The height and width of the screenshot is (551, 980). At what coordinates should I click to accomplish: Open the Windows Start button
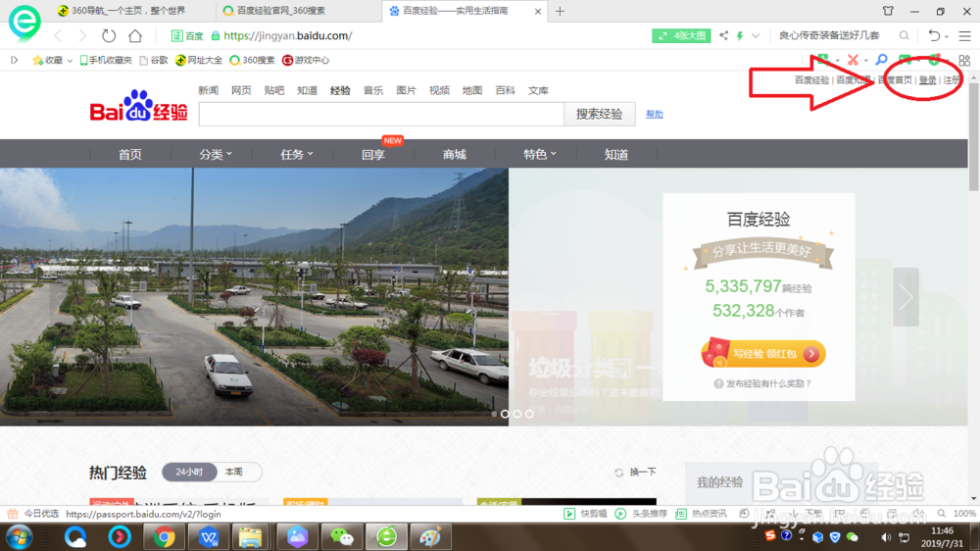pos(19,537)
